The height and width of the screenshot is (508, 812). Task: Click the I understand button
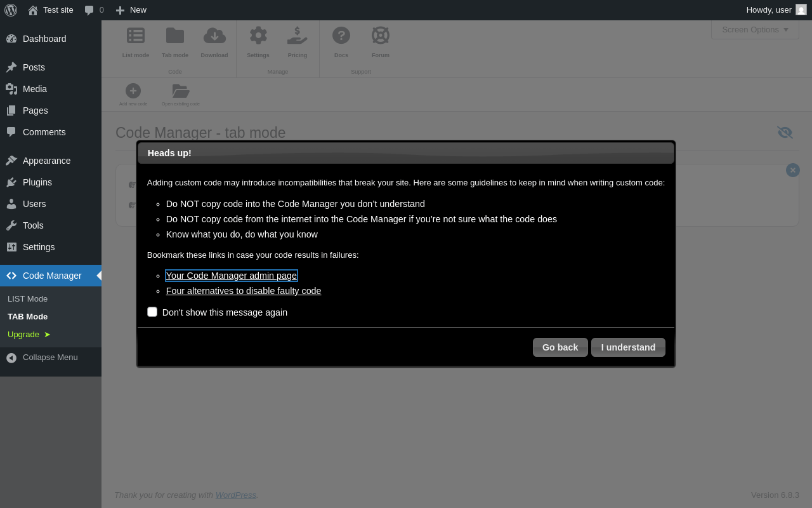coord(628,347)
